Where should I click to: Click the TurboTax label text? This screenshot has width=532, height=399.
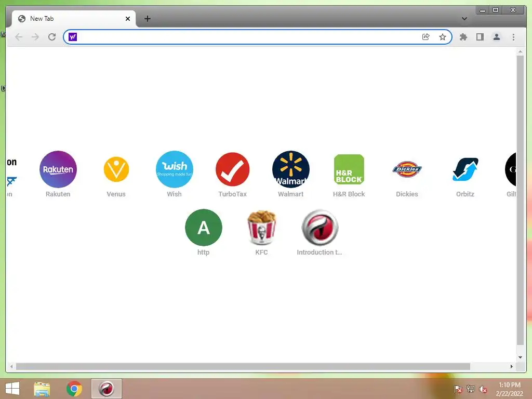click(232, 194)
